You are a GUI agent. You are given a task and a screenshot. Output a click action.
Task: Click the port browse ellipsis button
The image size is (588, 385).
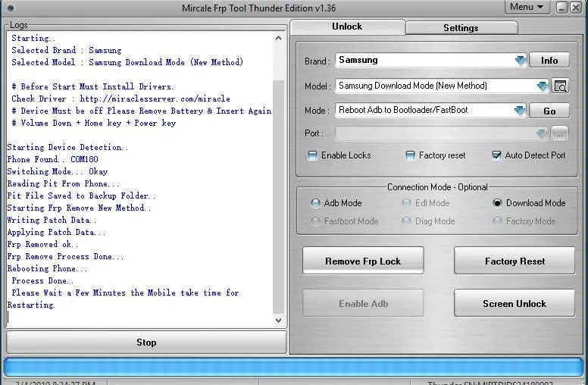click(x=559, y=133)
